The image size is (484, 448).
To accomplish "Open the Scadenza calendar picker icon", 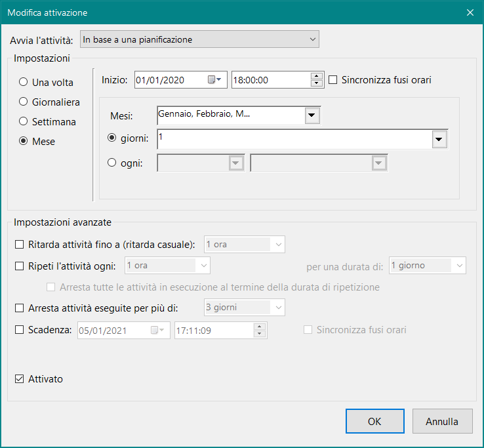I will tap(158, 331).
